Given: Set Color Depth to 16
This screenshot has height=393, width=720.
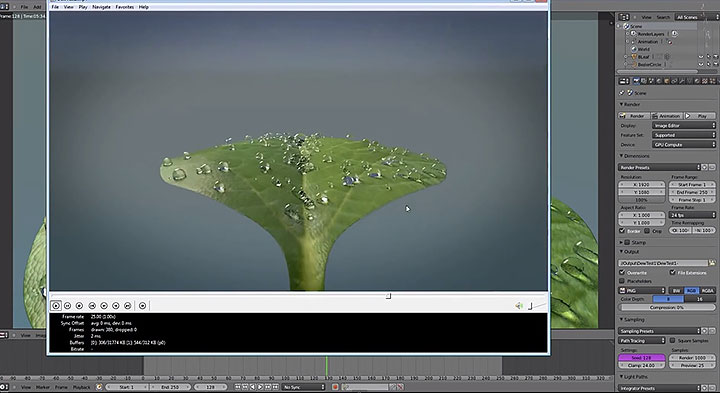Looking at the screenshot, I should [700, 299].
